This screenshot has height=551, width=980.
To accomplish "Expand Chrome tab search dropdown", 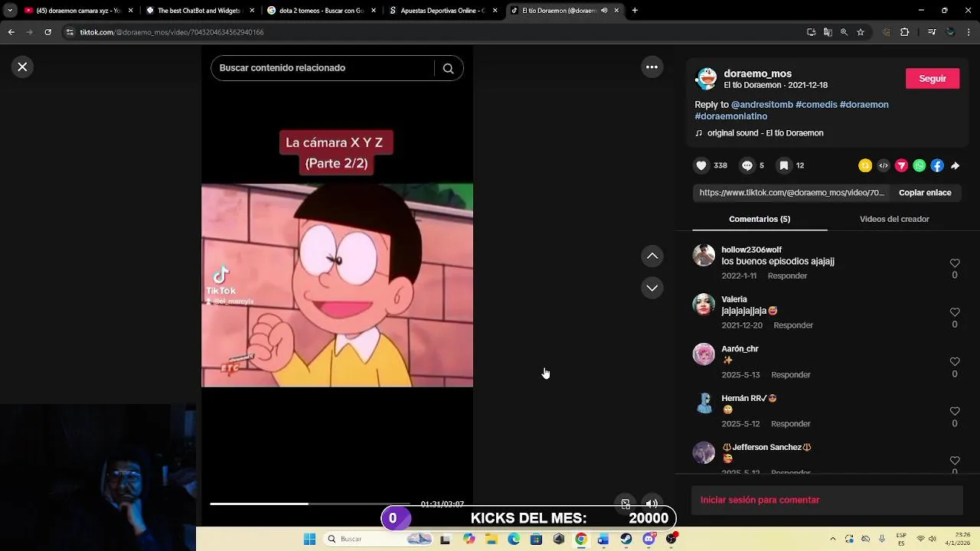I will (x=9, y=11).
